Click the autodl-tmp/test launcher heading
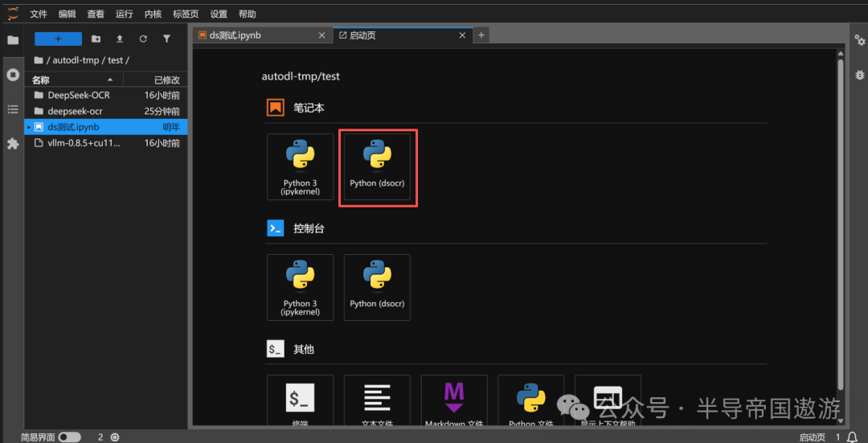Screen dimensions: 868x443 [301, 76]
